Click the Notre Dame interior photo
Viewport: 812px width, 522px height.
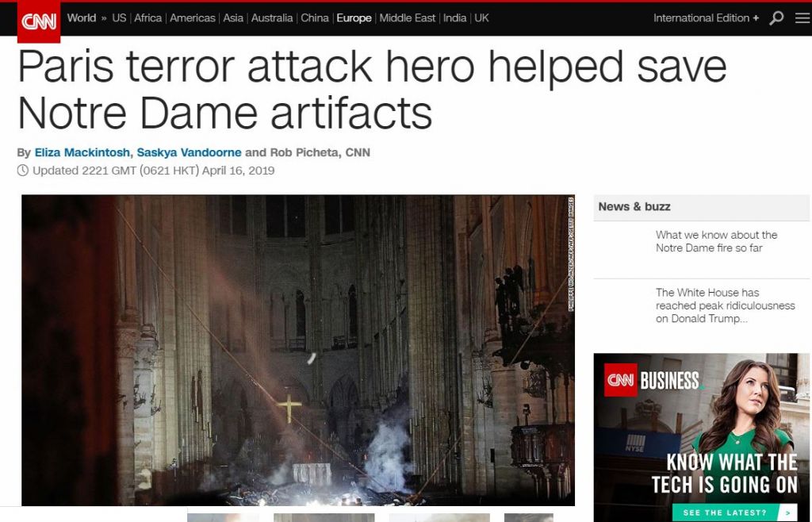coord(298,350)
